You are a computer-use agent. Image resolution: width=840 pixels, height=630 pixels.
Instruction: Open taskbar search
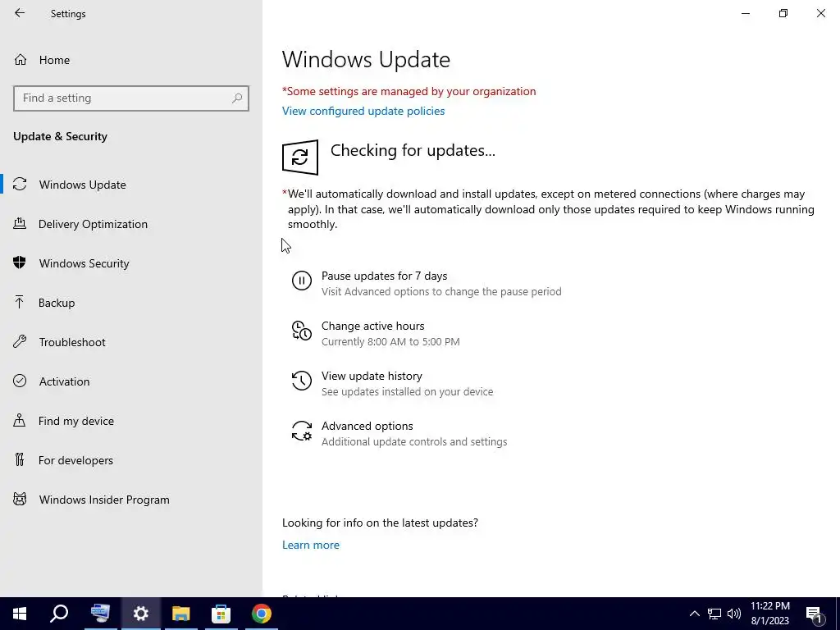coord(59,614)
